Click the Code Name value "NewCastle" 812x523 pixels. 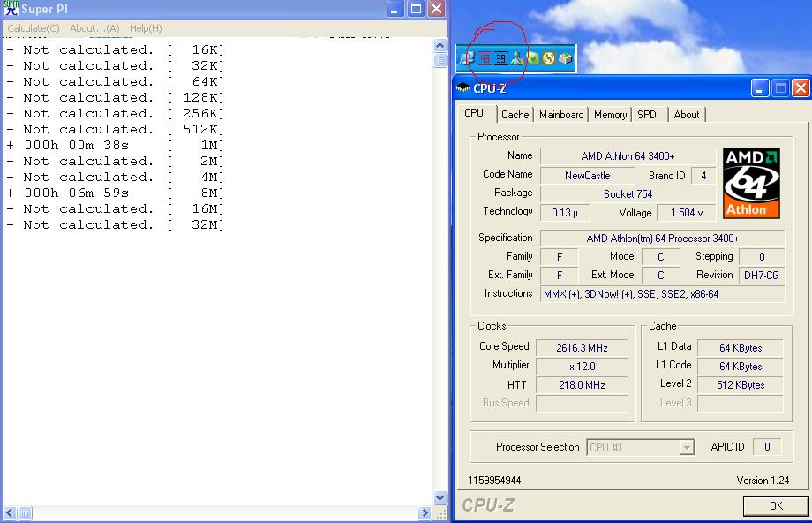pyautogui.click(x=587, y=176)
